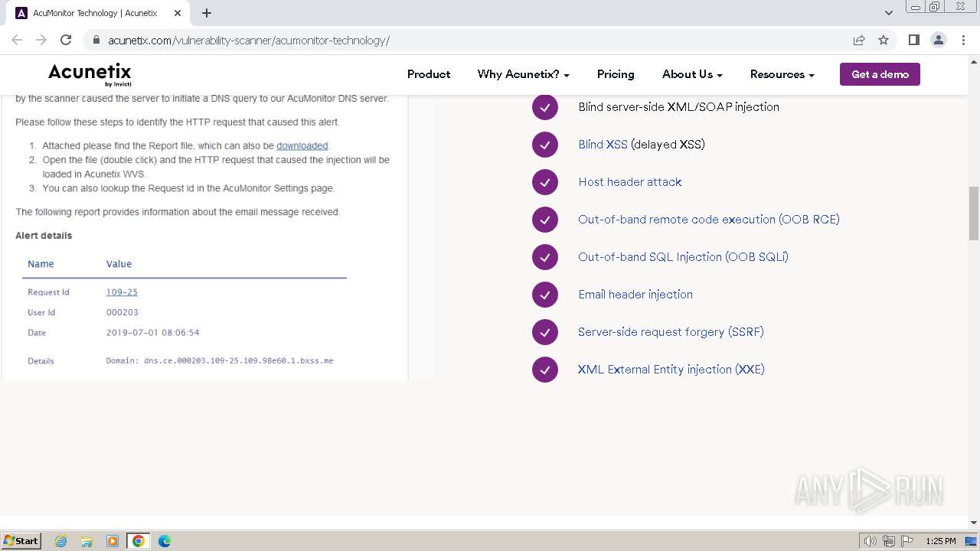Expand the Why Acunetix? dropdown
980x551 pixels.
(x=524, y=74)
